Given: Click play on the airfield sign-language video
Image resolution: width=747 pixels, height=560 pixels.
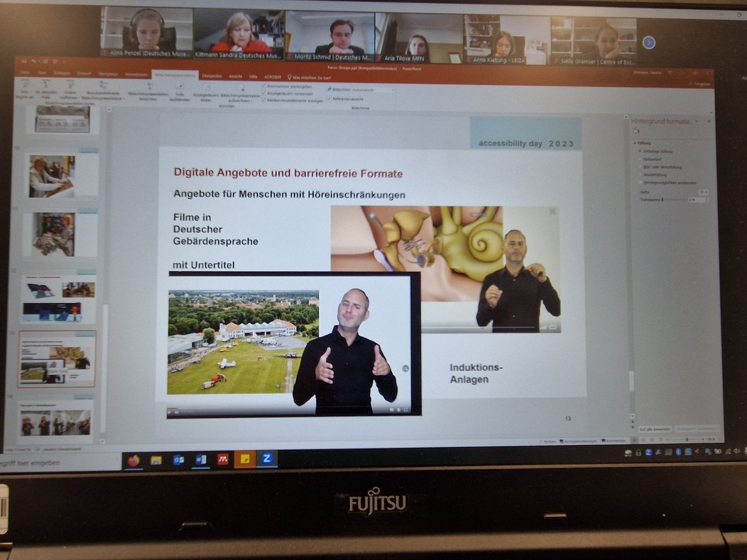Looking at the screenshot, I should point(171,411).
